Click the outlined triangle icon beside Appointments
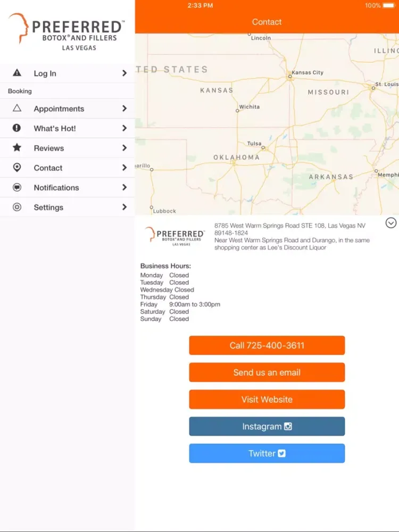Viewport: 399px width, 532px height. click(17, 108)
